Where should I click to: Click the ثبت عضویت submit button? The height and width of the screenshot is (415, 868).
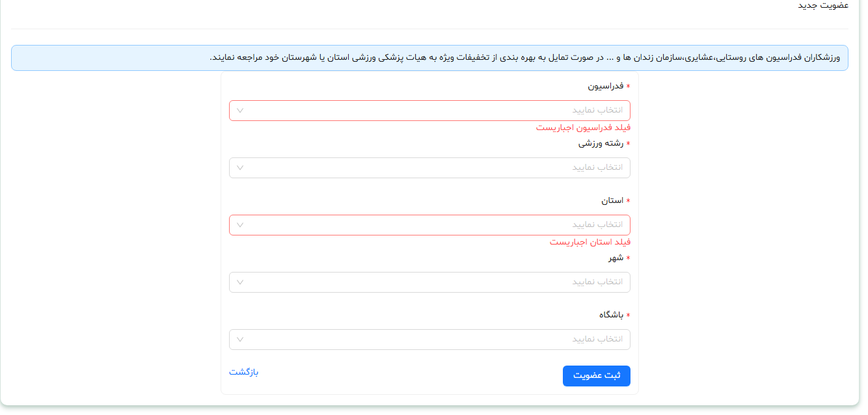[x=596, y=375]
